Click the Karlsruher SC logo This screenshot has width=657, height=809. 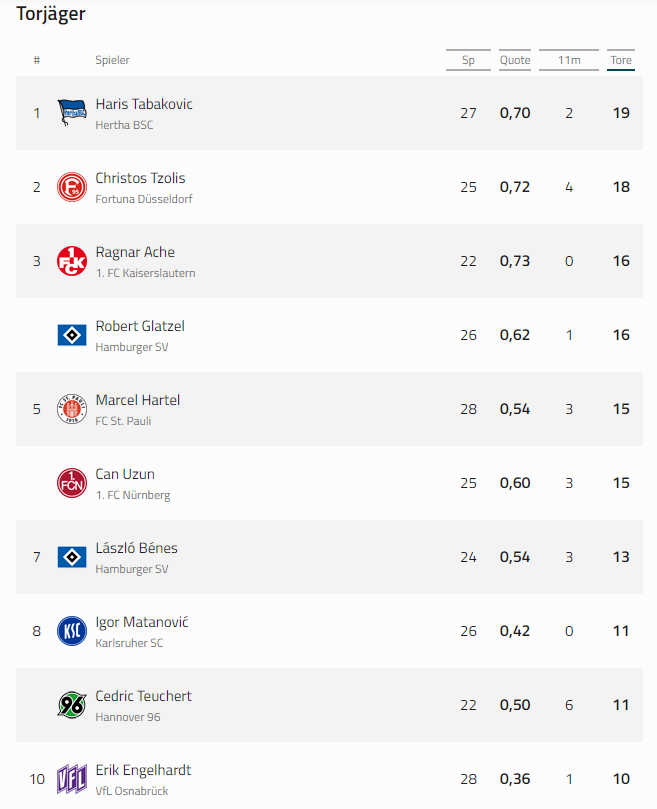tap(72, 630)
